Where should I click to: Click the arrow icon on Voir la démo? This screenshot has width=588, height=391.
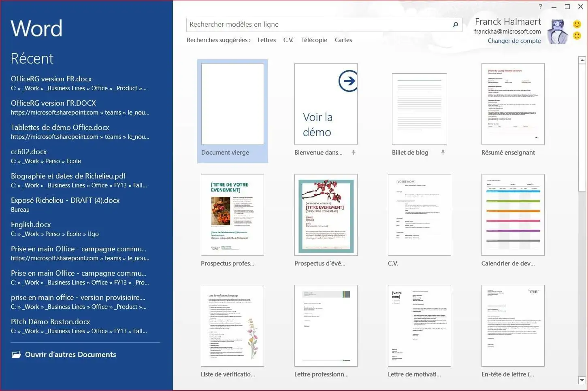347,81
